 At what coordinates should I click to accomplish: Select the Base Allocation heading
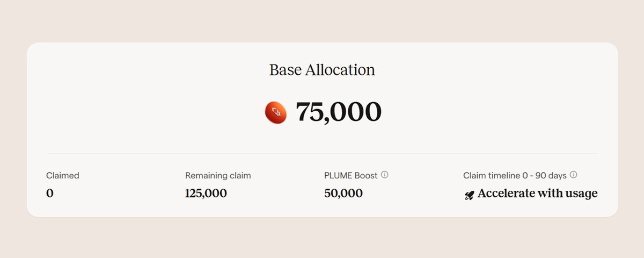pyautogui.click(x=322, y=70)
